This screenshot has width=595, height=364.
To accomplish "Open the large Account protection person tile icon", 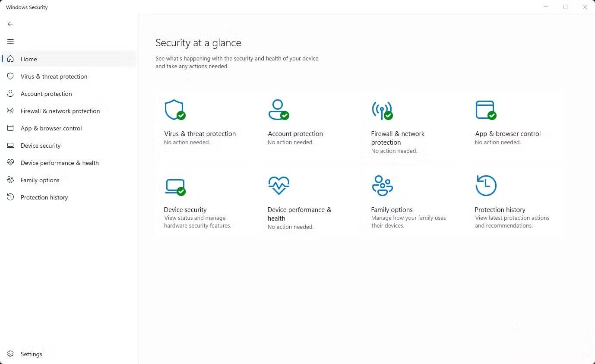I will point(279,110).
